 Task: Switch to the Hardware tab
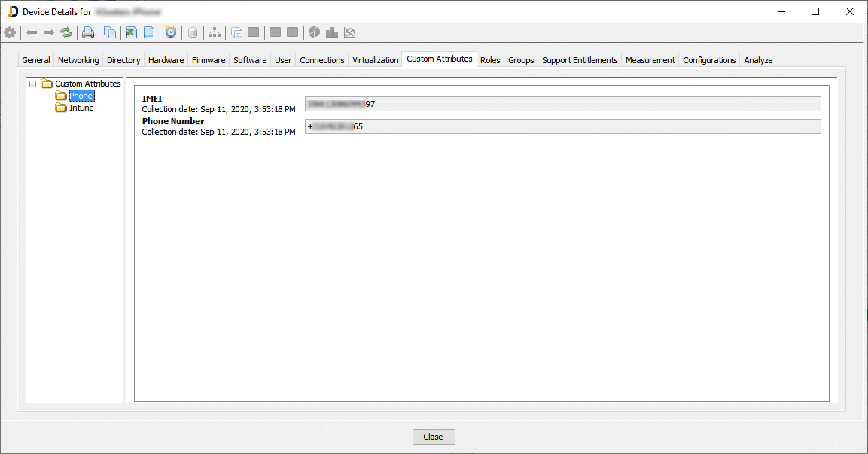[166, 59]
